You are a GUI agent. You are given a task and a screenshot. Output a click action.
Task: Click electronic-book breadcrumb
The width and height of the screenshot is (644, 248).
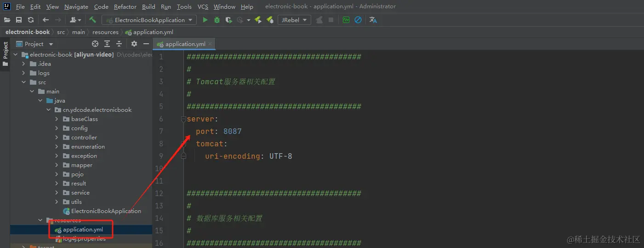coord(28,32)
